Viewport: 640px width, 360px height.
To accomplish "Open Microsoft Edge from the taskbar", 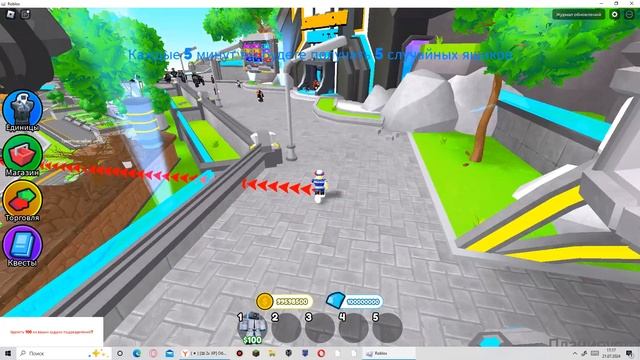I will (137, 353).
